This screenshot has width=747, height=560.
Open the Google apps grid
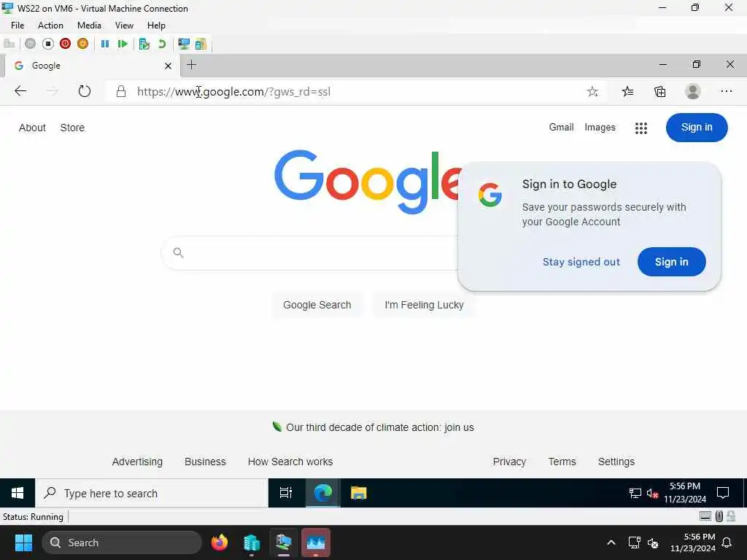(640, 128)
